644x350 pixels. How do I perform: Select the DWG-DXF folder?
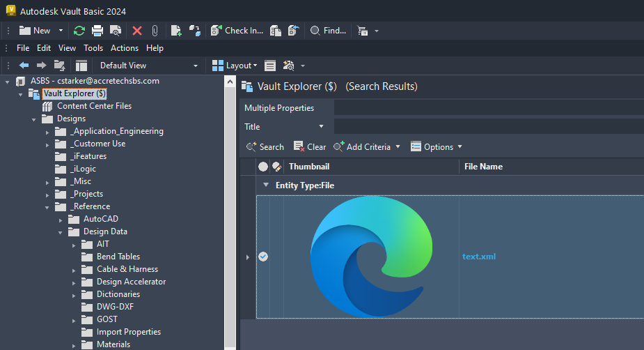[x=115, y=307]
